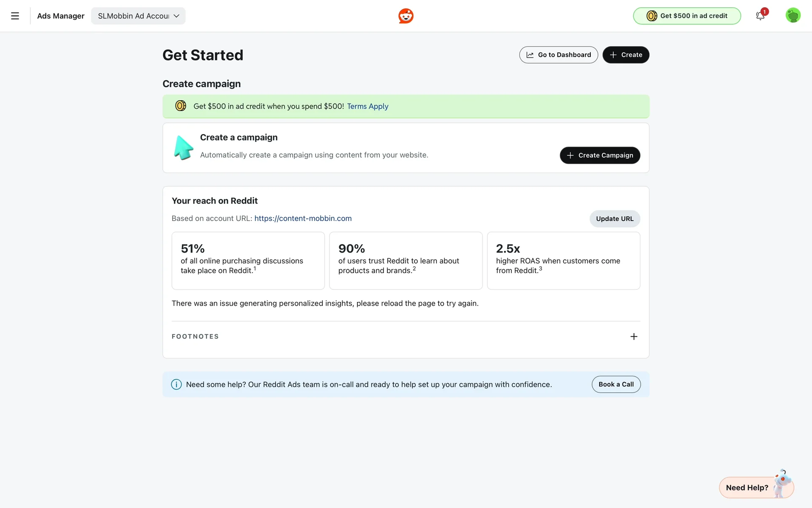
Task: Open the content-mobbin.com account URL link
Action: coord(303,218)
